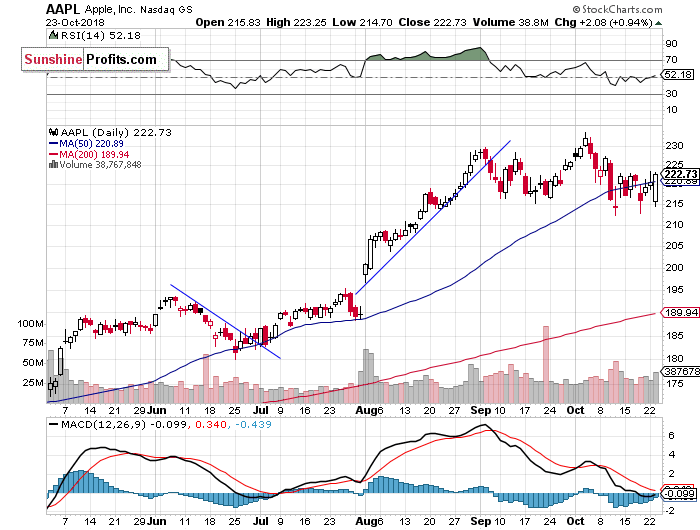Image resolution: width=700 pixels, height=530 pixels.
Task: Click the Sep marker under the price chart
Action: (x=481, y=410)
